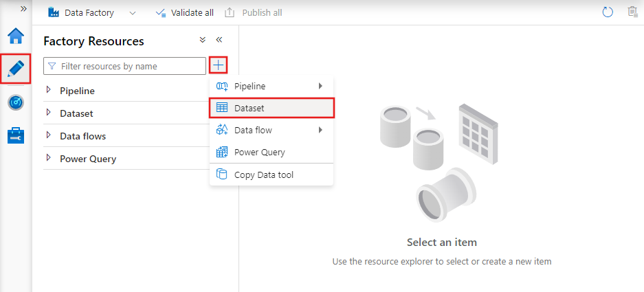
Task: Launch the Copy Data tool
Action: [263, 175]
